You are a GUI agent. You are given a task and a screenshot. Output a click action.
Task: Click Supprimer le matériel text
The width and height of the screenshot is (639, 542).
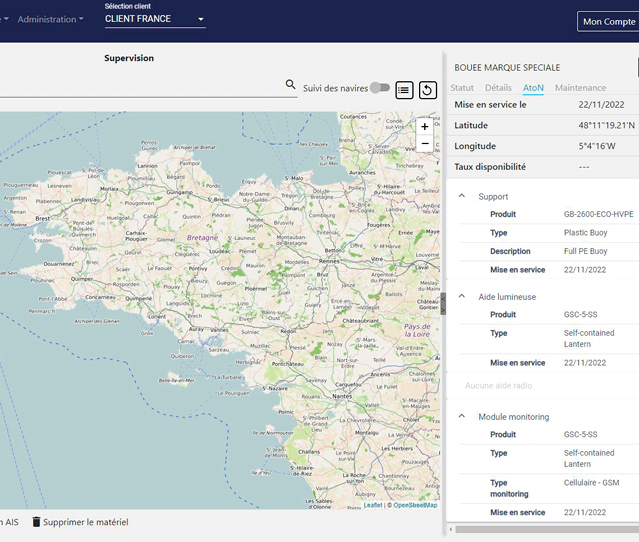(86, 522)
